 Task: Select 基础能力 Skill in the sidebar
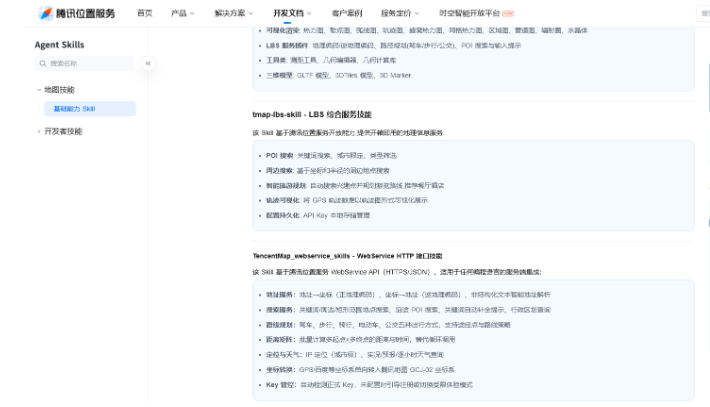click(90, 109)
